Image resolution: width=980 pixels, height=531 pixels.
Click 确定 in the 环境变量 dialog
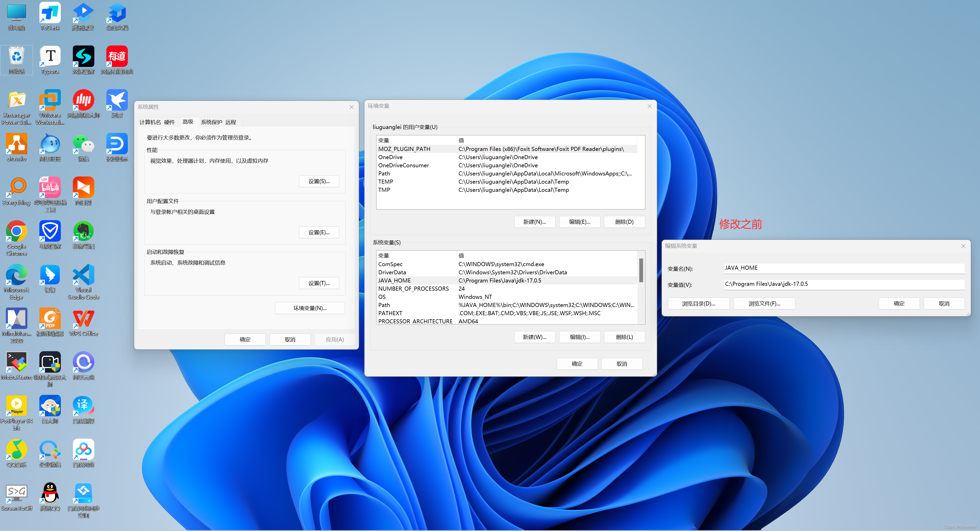[577, 364]
